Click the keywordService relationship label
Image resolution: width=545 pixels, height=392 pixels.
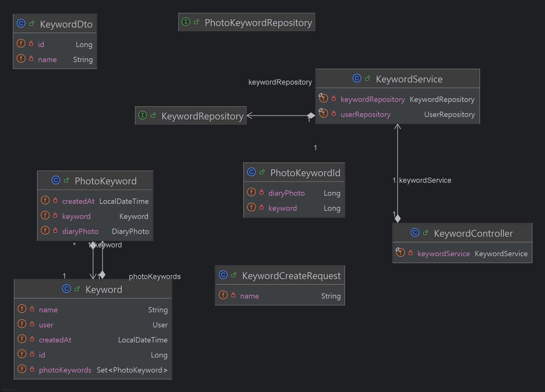click(425, 180)
